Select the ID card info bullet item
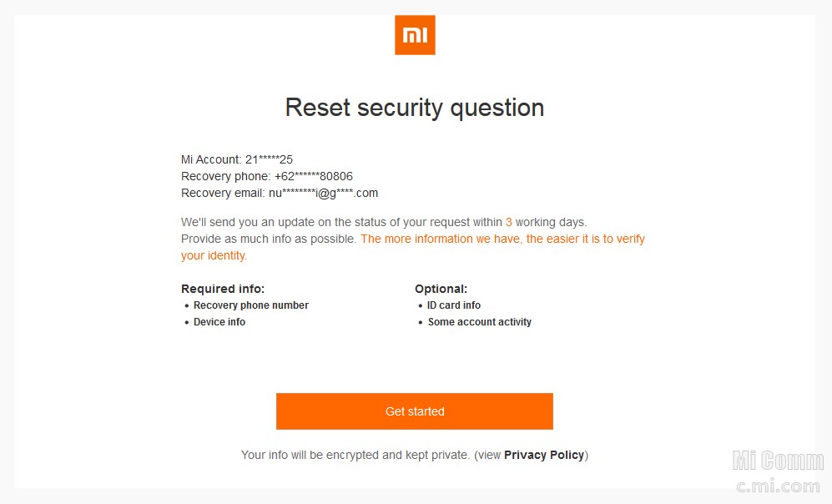This screenshot has height=504, width=832. point(454,305)
